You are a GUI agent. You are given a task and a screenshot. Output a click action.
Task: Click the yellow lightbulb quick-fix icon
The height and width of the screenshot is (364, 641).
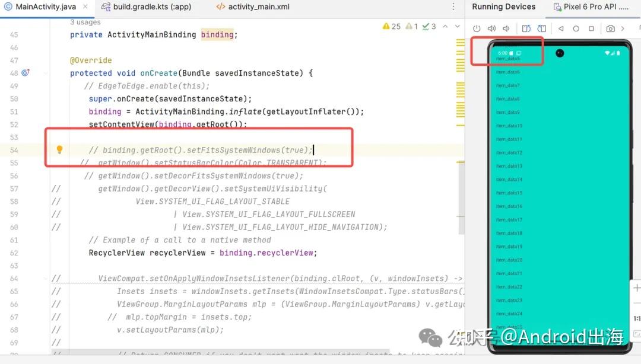pos(59,150)
